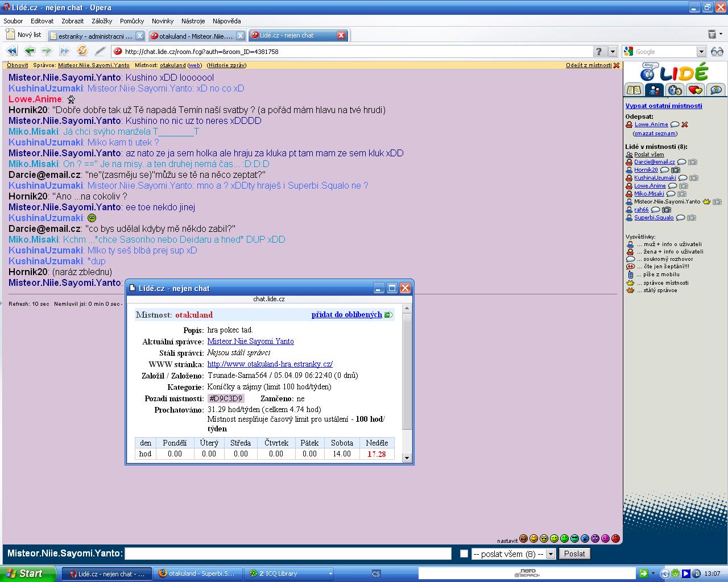Open the gears settings tab in Lidé panel

(675, 90)
